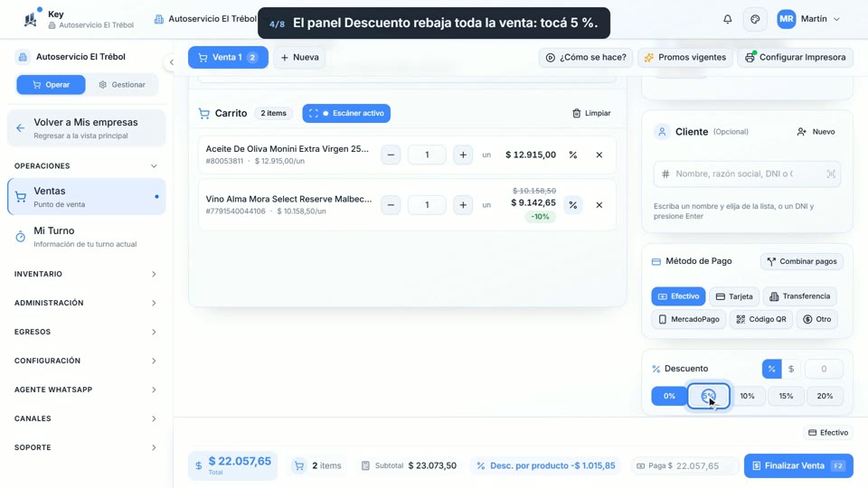Choose Transferencia payment method
This screenshot has height=488, width=868.
[x=800, y=296]
